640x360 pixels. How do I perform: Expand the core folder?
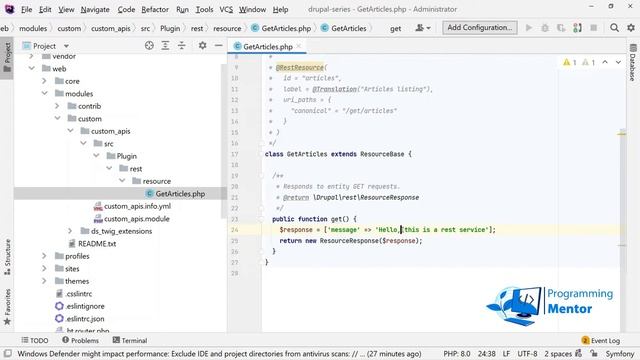pyautogui.click(x=44, y=81)
